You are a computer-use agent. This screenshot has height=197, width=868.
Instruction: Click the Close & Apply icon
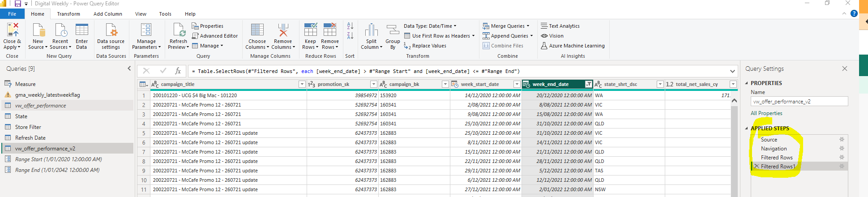click(x=13, y=30)
